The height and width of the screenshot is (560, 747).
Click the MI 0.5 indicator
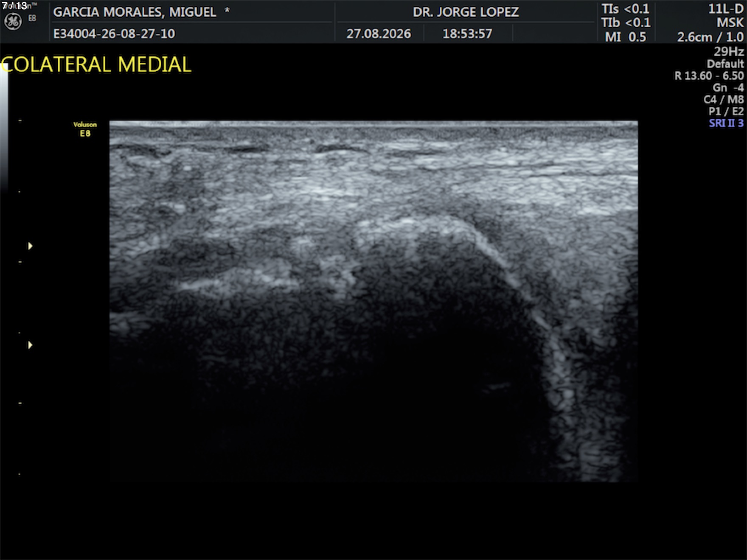[625, 37]
